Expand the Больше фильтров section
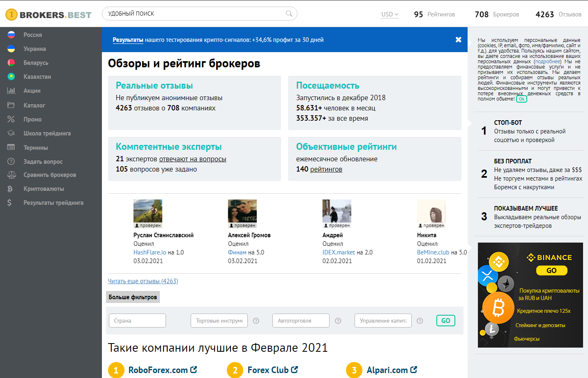Image resolution: width=588 pixels, height=378 pixels. pos(133,297)
